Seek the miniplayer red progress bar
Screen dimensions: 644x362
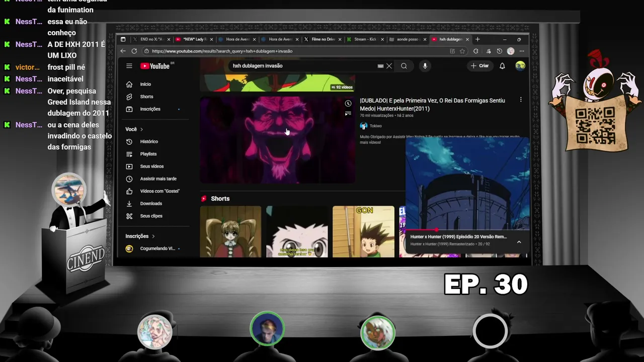pyautogui.click(x=467, y=230)
